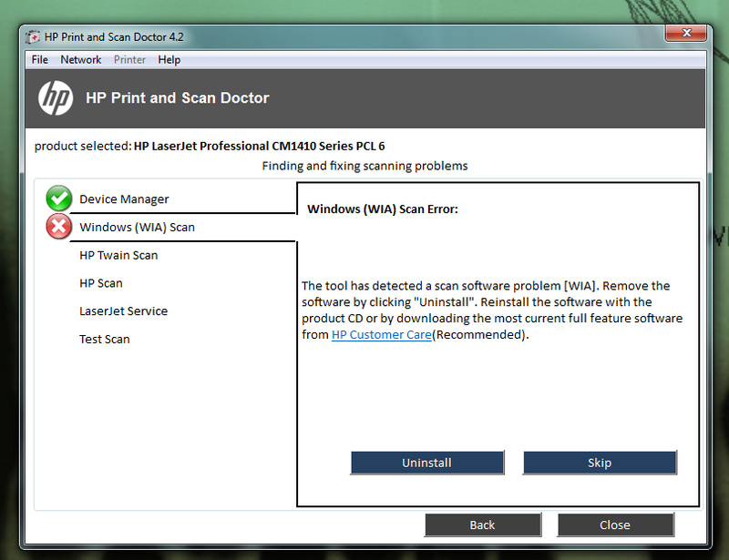Click the red error icon beside Windows (WIA) Scan
Viewport: 729px width, 560px height.
58,227
